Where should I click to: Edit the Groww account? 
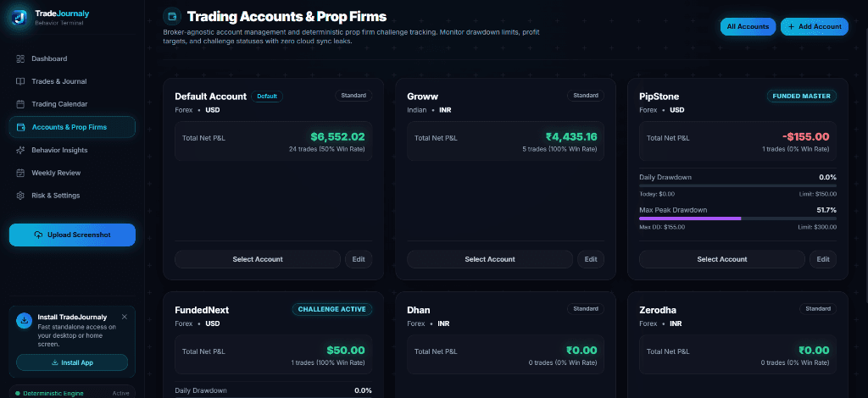591,259
